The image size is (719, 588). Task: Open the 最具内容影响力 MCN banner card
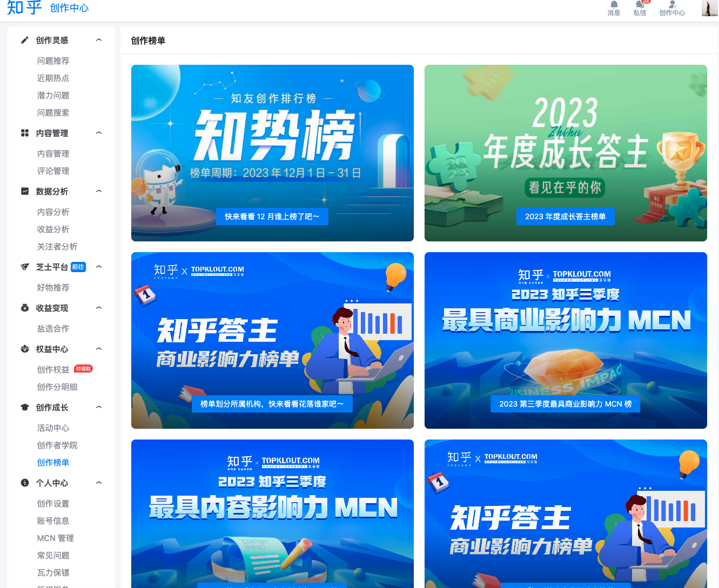click(272, 513)
